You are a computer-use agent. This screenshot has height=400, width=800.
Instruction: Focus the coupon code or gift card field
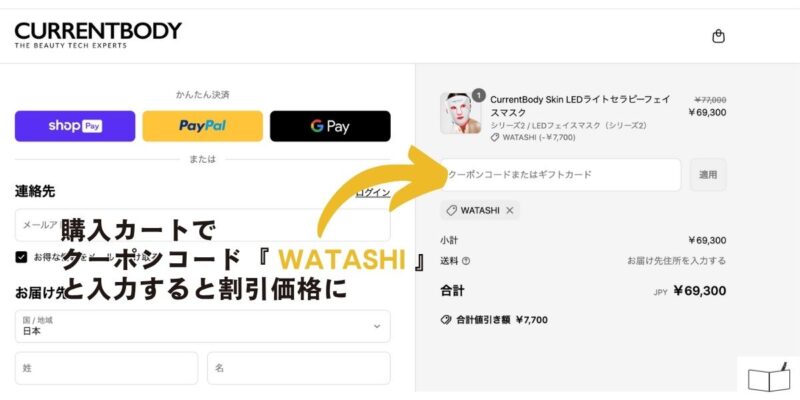pyautogui.click(x=560, y=174)
